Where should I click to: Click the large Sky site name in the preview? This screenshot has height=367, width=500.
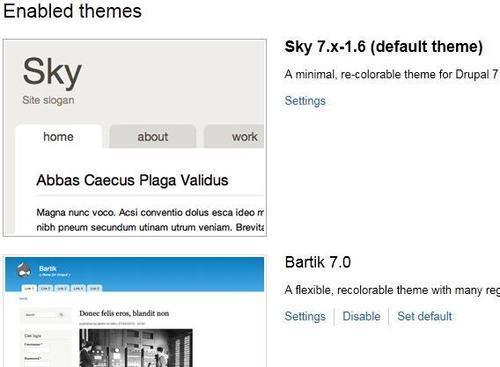tap(52, 71)
